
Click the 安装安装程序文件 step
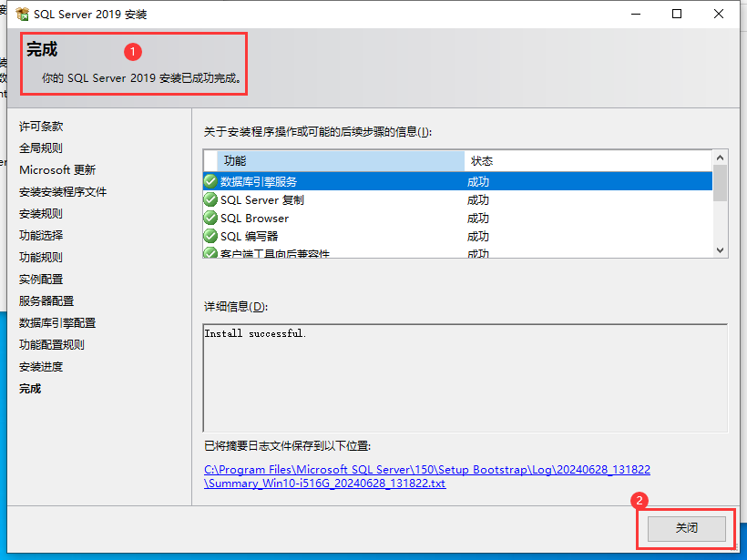[63, 192]
